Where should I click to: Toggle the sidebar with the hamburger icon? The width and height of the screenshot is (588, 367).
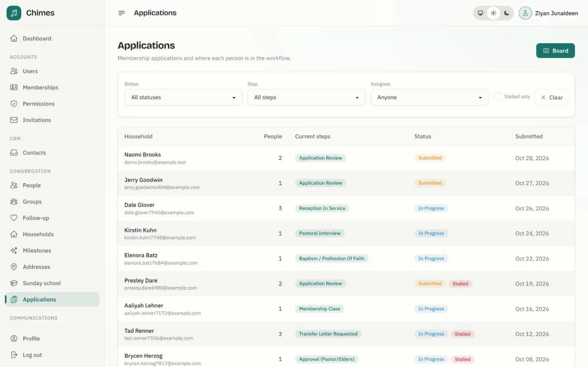(121, 13)
